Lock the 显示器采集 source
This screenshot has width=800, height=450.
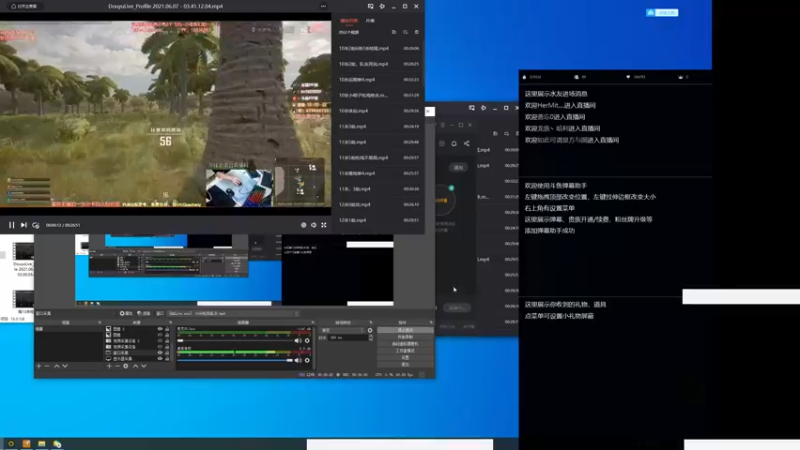point(167,359)
